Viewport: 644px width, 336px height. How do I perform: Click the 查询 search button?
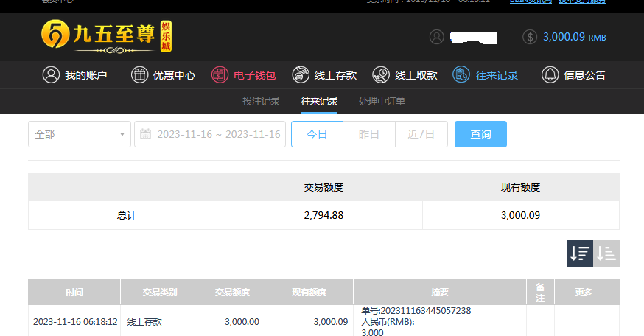click(x=480, y=134)
